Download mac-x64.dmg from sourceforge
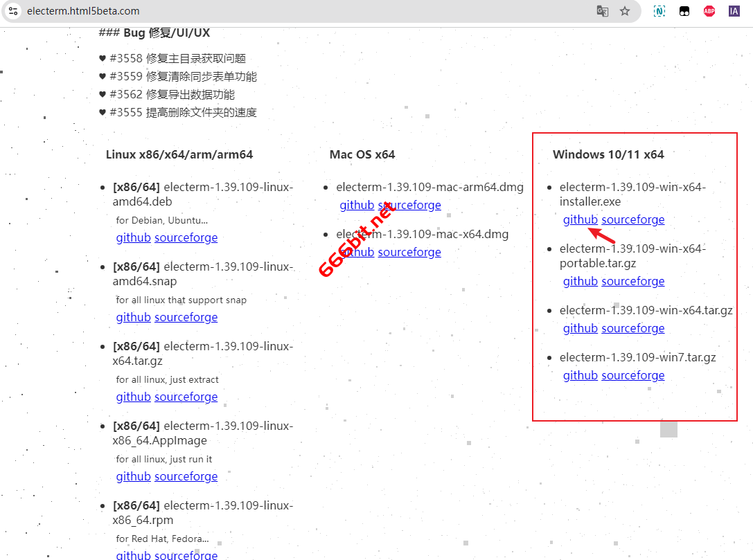 tap(409, 252)
